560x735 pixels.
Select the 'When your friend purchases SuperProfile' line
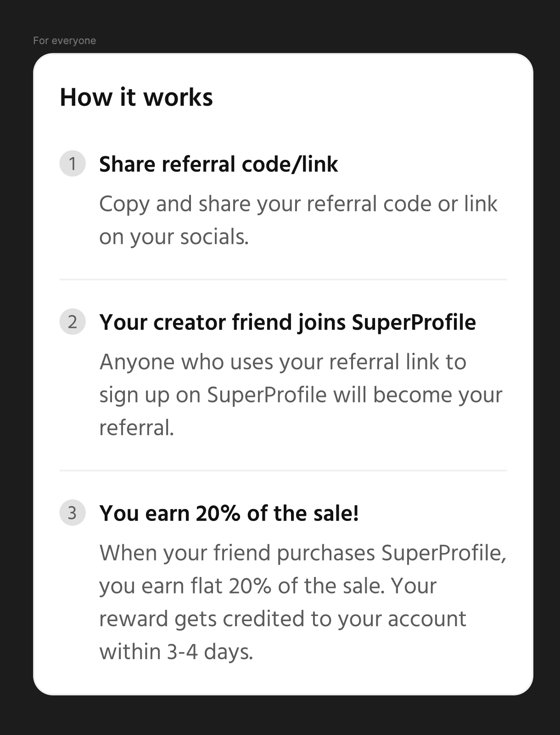[x=303, y=553]
